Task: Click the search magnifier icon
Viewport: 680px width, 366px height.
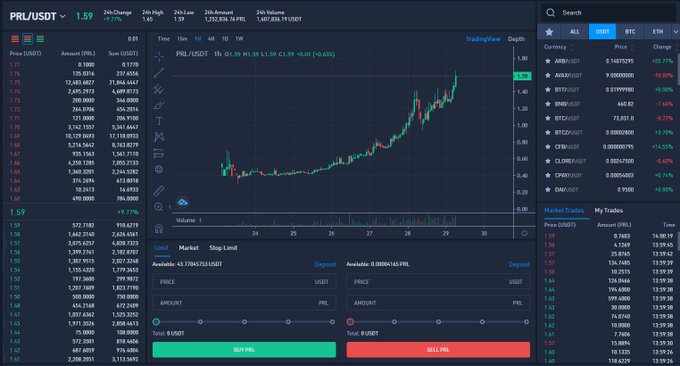Action: tap(551, 13)
